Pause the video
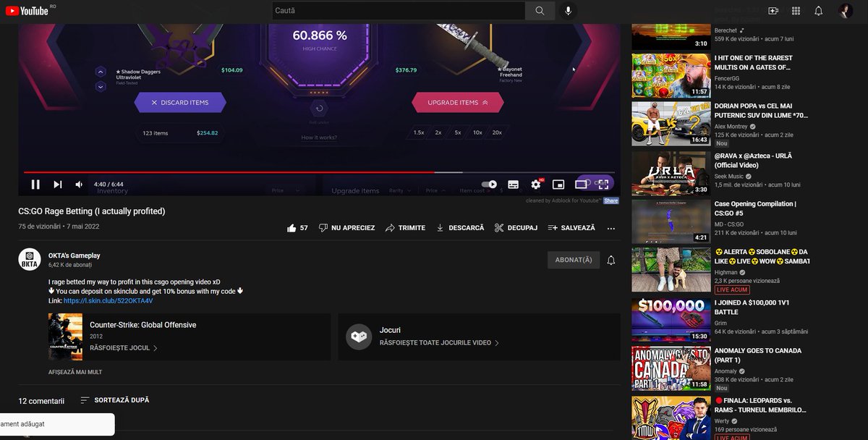 pos(35,185)
